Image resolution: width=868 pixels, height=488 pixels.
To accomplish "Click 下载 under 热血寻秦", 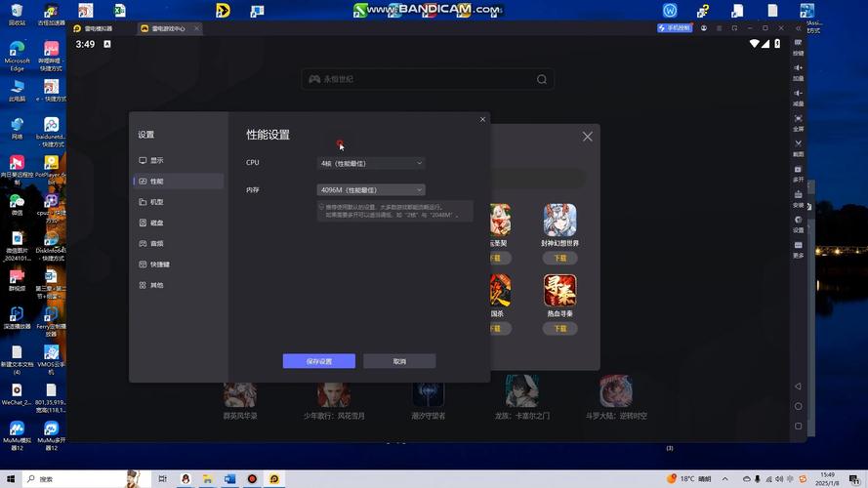I will point(560,329).
